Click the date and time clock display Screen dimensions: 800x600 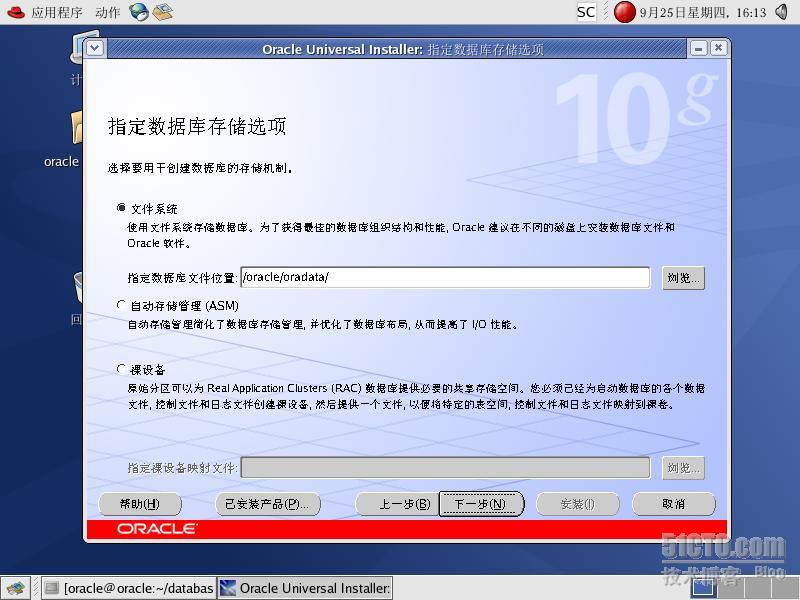pyautogui.click(x=703, y=12)
